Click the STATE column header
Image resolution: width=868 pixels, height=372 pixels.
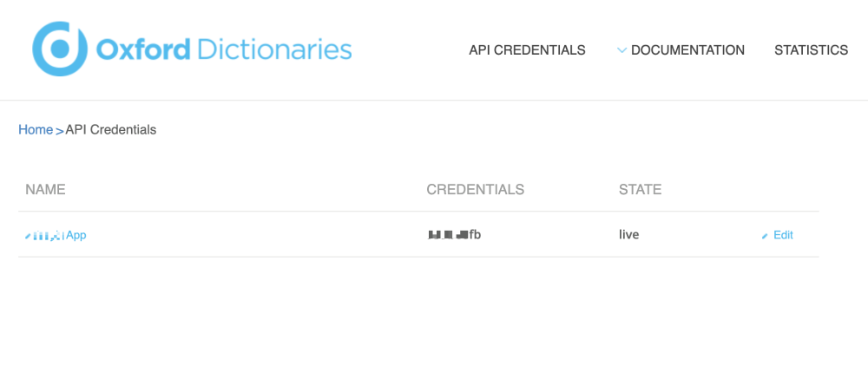[x=640, y=189]
